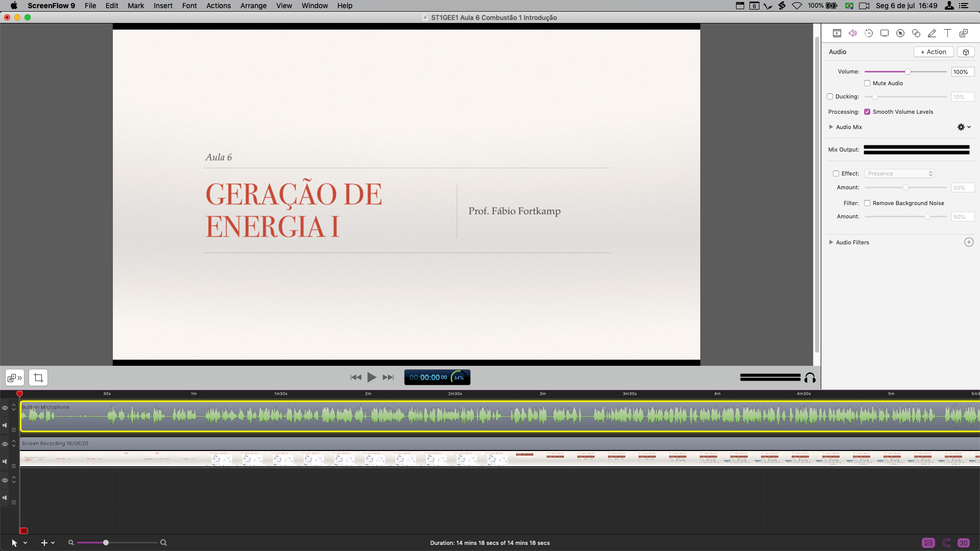Select the Annotations pencil icon

click(x=932, y=33)
